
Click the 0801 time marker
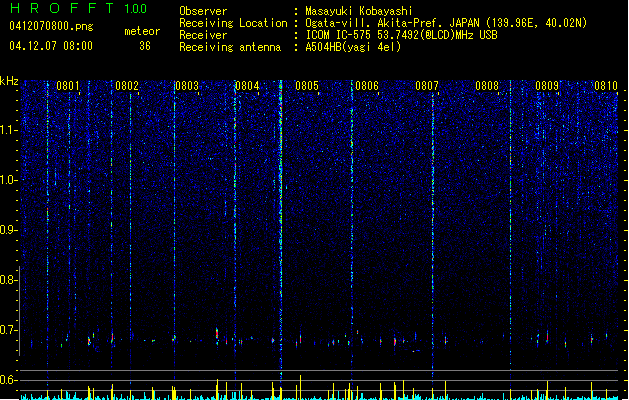(67, 86)
